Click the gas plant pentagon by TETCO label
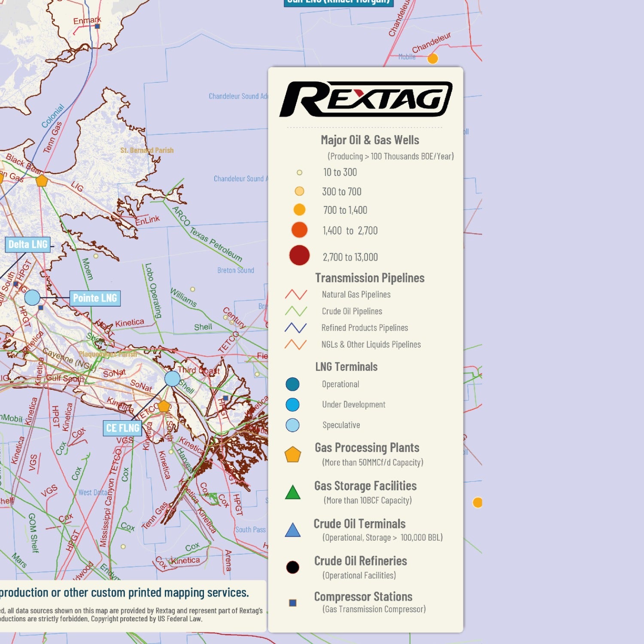This screenshot has width=644, height=644. pyautogui.click(x=164, y=406)
